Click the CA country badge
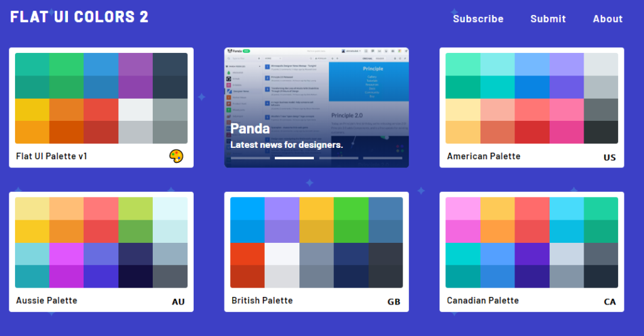The height and width of the screenshot is (336, 644). (609, 301)
